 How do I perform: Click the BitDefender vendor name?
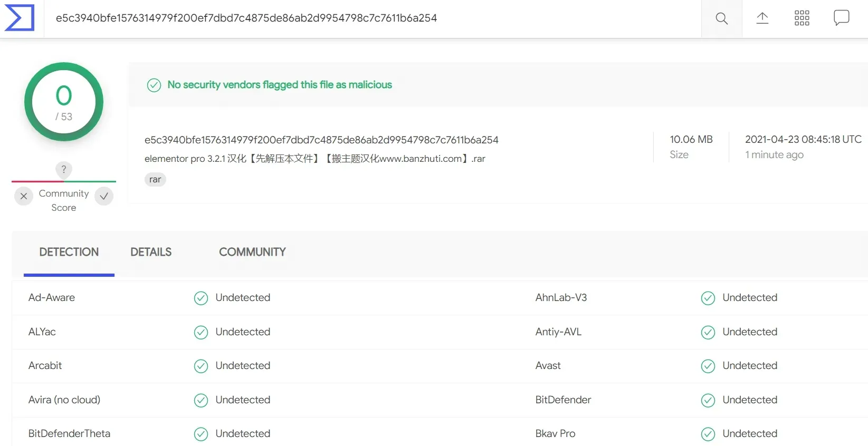click(564, 400)
